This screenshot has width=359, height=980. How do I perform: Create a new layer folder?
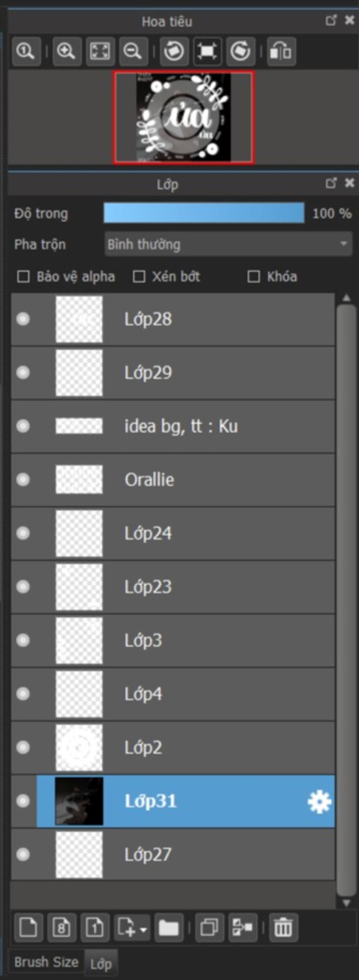(x=169, y=927)
